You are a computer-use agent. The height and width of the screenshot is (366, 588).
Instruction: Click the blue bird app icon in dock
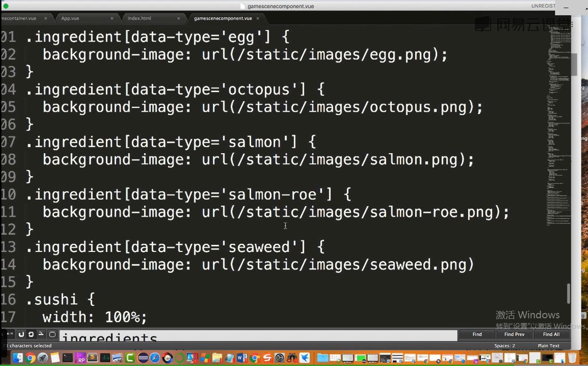[304, 358]
